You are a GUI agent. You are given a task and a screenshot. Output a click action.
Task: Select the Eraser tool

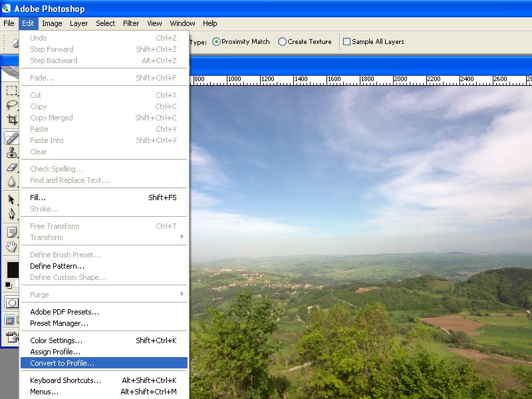[11, 168]
